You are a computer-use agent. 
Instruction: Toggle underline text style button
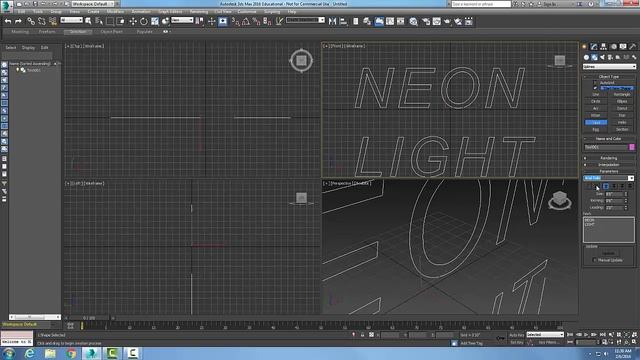(597, 186)
